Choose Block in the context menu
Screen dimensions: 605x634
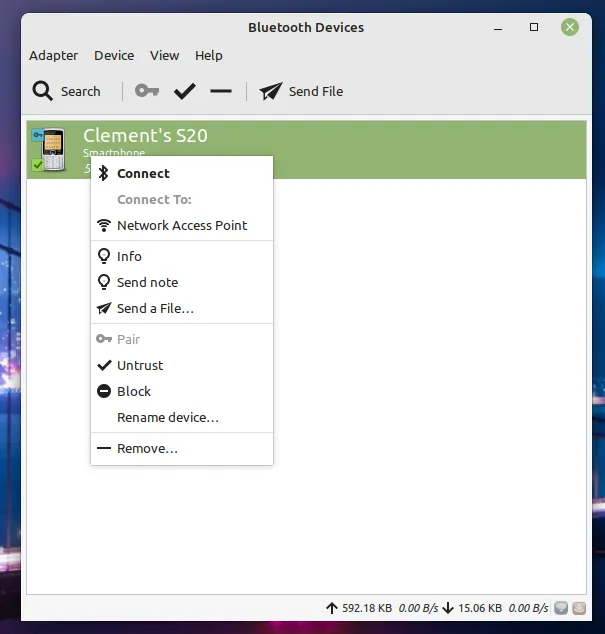click(x=134, y=391)
